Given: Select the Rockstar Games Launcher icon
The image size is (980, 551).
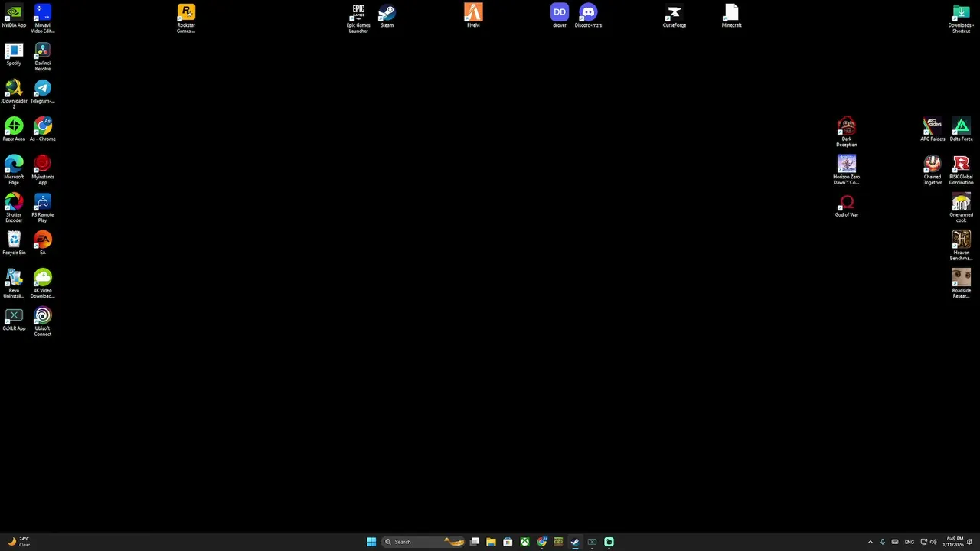Looking at the screenshot, I should pyautogui.click(x=186, y=18).
